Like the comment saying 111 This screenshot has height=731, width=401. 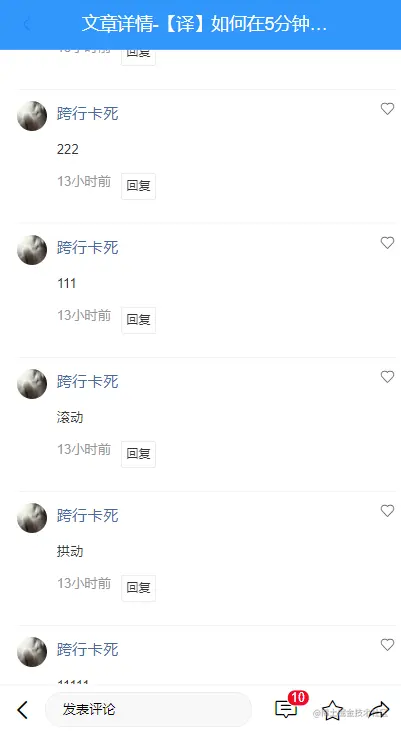(x=387, y=242)
